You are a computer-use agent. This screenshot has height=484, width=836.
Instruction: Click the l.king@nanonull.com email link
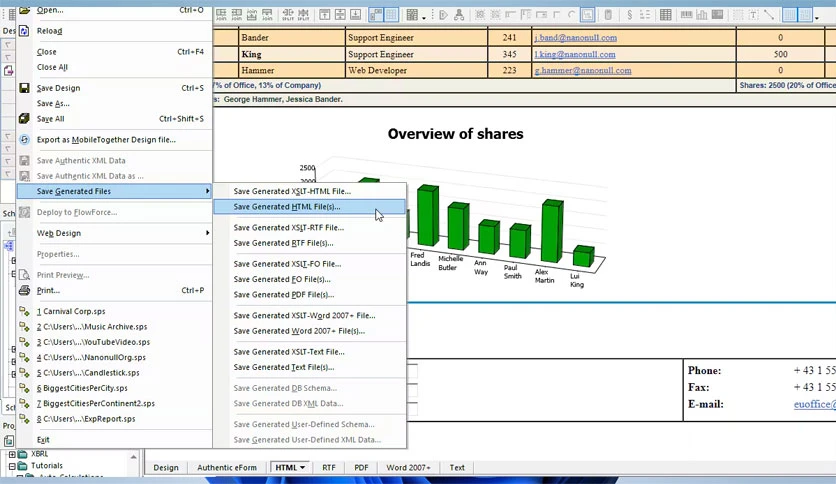coord(575,54)
